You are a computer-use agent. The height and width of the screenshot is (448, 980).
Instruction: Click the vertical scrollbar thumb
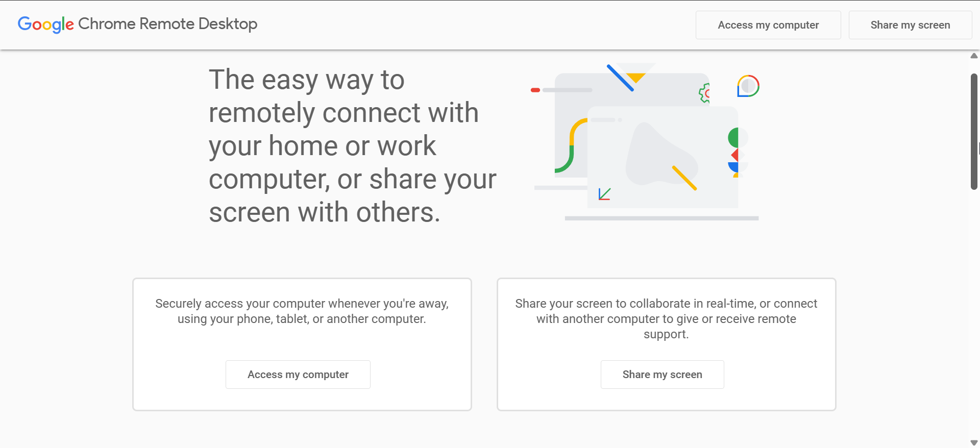click(x=974, y=132)
